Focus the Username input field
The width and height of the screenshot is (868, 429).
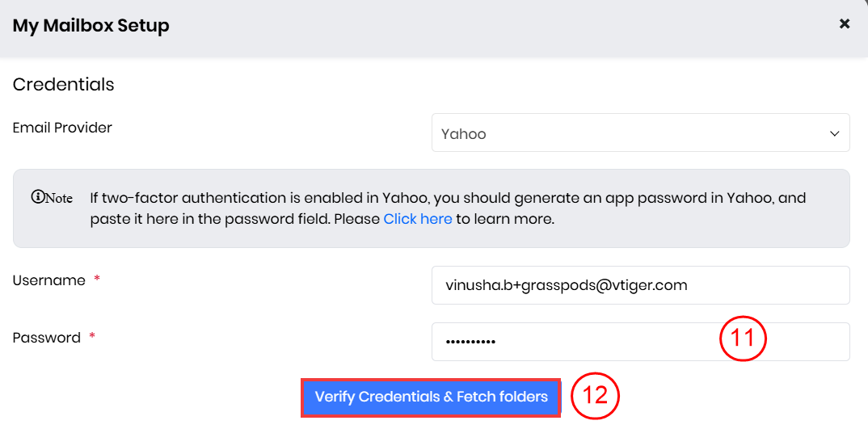pos(640,285)
